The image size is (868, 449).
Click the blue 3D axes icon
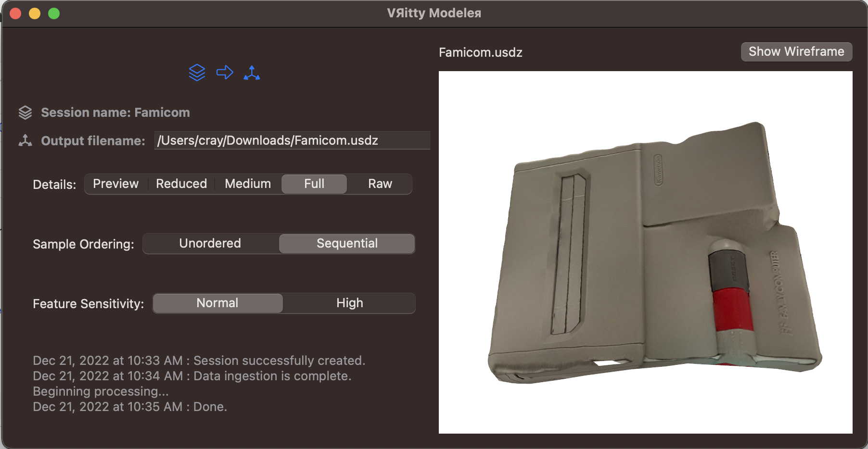[252, 73]
